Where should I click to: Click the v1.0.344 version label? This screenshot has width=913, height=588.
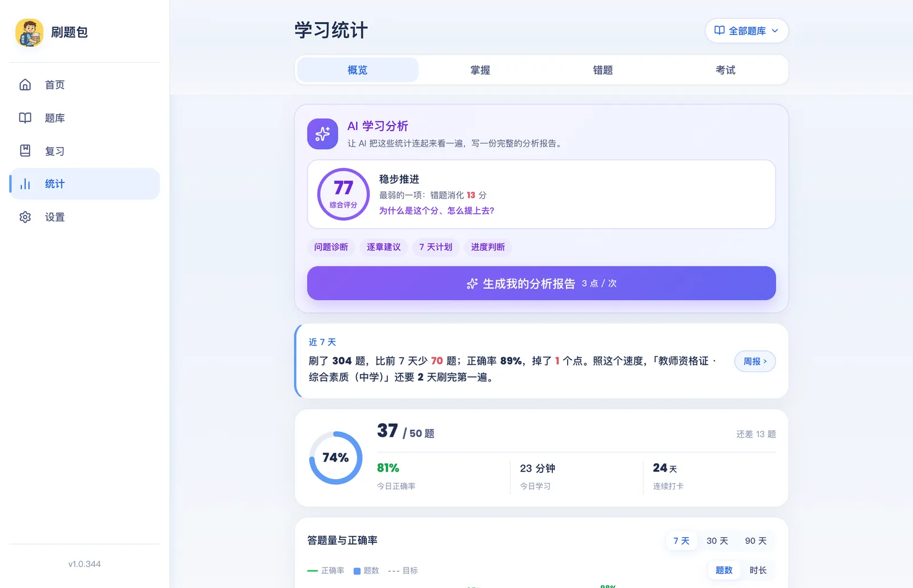point(84,564)
